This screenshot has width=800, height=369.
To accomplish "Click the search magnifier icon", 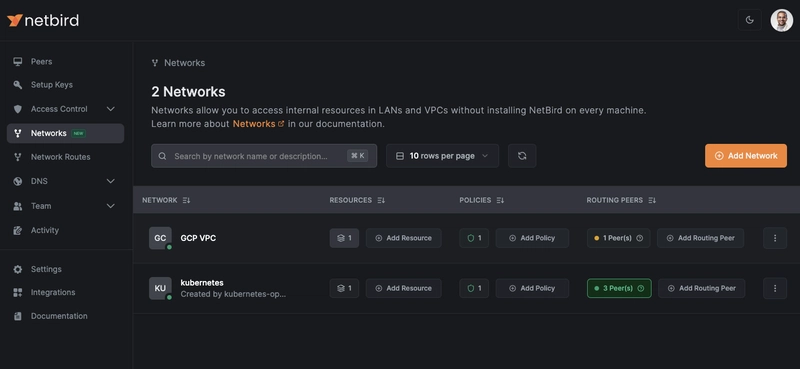I will coord(162,156).
